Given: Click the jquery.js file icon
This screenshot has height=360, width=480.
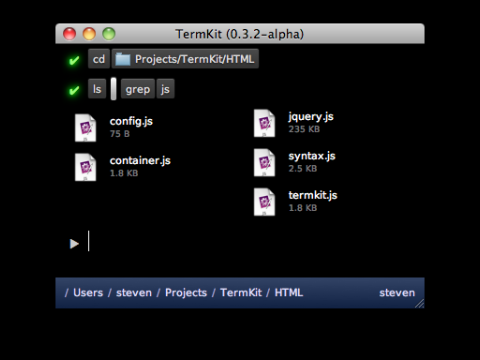Looking at the screenshot, I should point(264,123).
